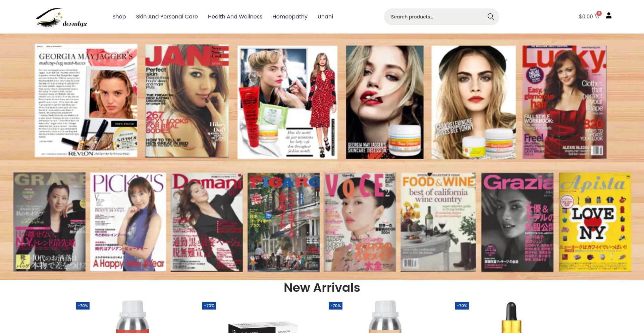Click the second product's -70% discount badge

tap(209, 306)
